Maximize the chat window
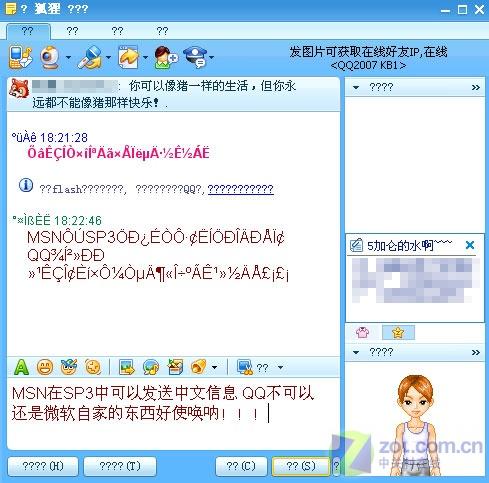 tap(463, 10)
